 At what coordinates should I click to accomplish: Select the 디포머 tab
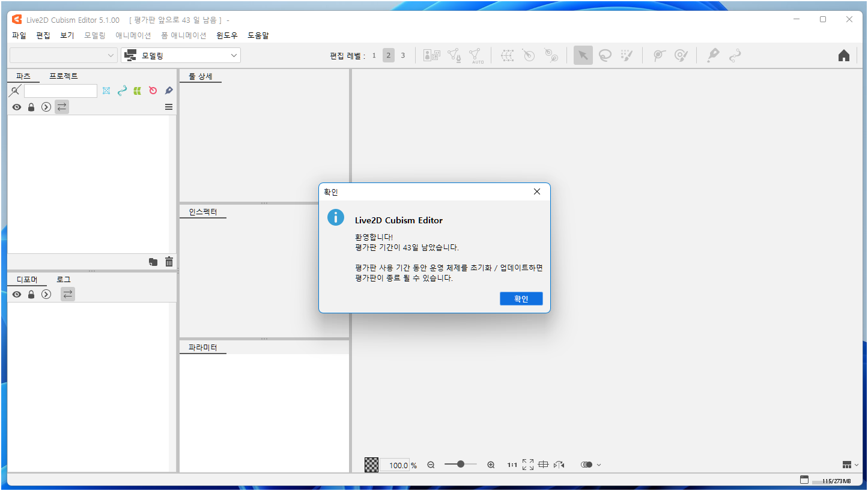pyautogui.click(x=27, y=279)
